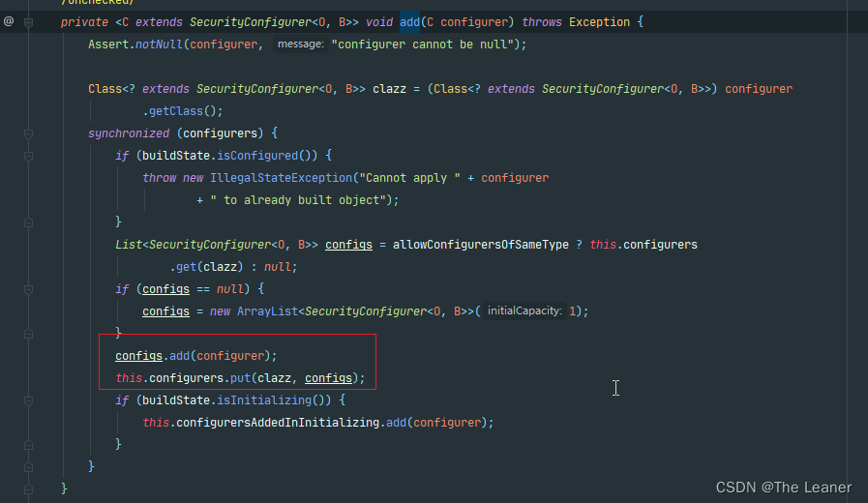Screen dimensions: 868x503
Task: Click 'buildState' in the isInitializing condition
Action: pos(176,400)
